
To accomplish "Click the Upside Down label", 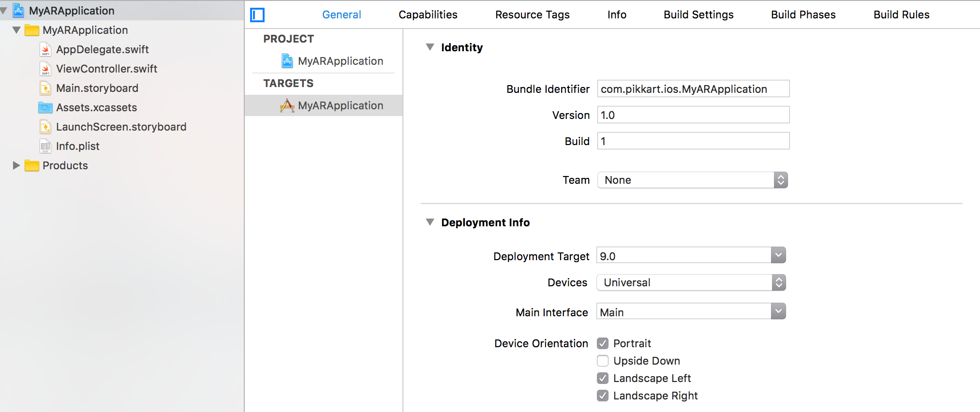I will pos(647,361).
